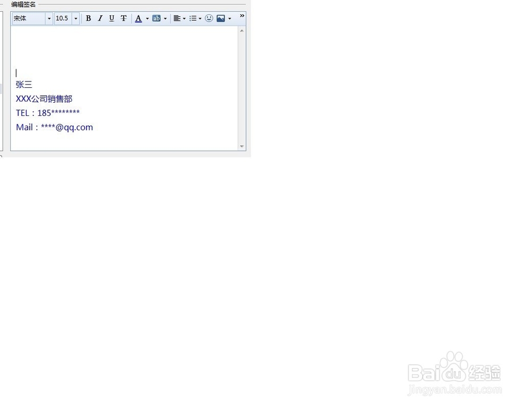Click the signature name 张三

tap(24, 85)
